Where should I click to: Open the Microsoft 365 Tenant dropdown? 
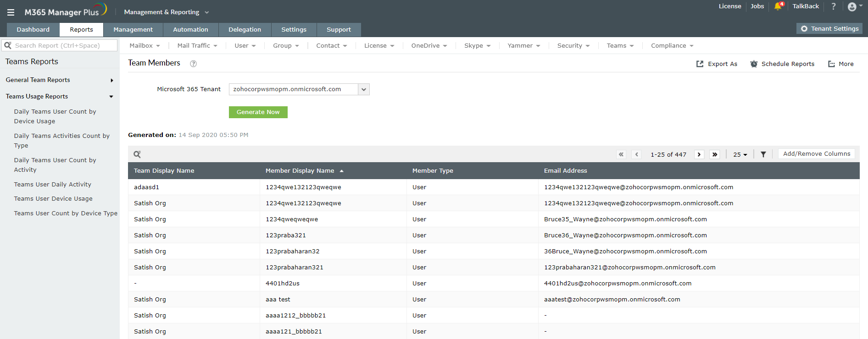click(x=363, y=89)
